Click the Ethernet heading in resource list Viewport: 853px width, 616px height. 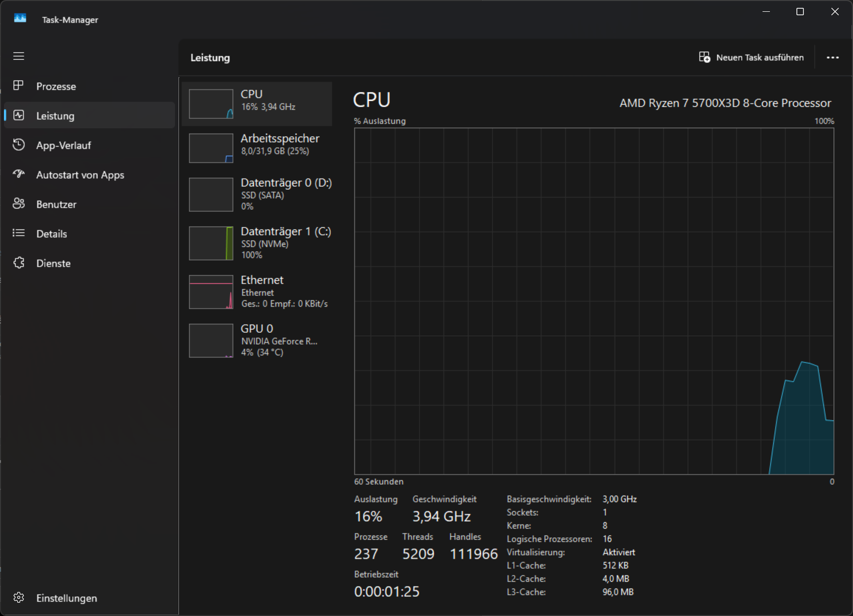pyautogui.click(x=262, y=280)
